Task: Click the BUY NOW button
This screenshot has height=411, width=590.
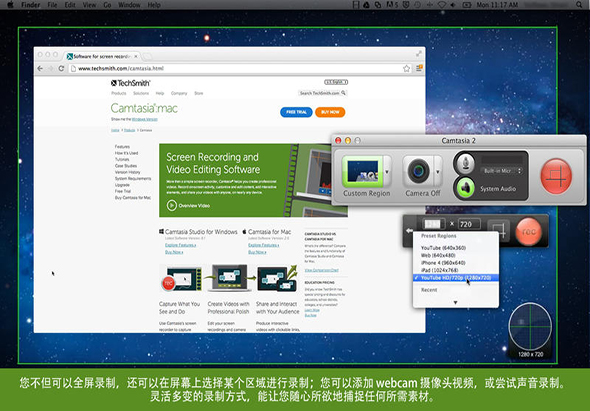Action: click(x=330, y=112)
